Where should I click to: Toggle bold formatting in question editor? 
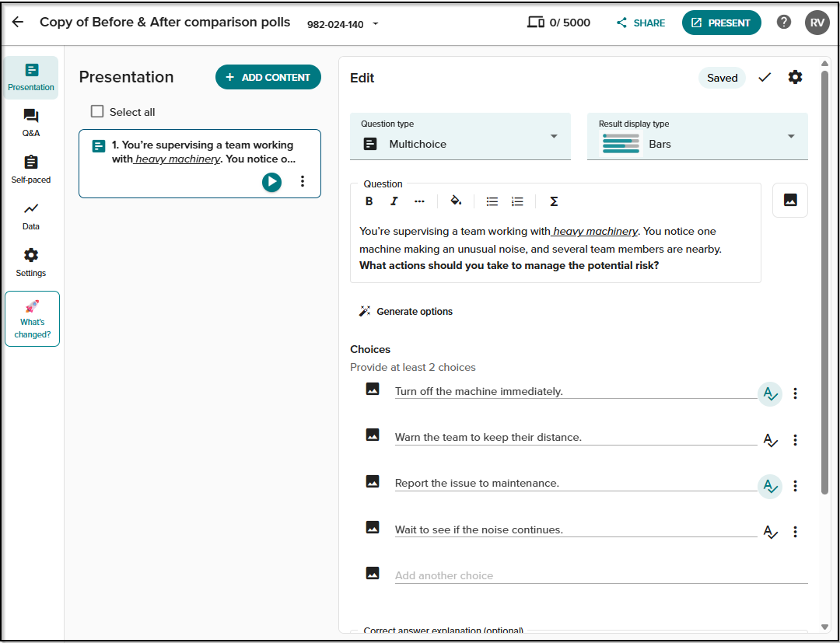click(x=369, y=201)
